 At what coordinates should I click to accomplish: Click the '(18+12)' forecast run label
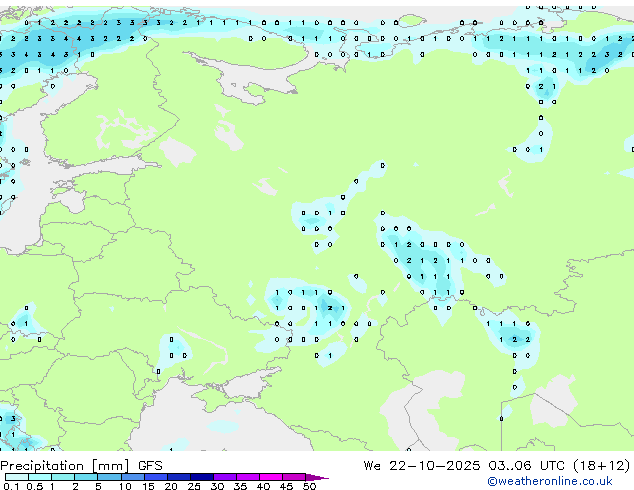tap(602, 466)
